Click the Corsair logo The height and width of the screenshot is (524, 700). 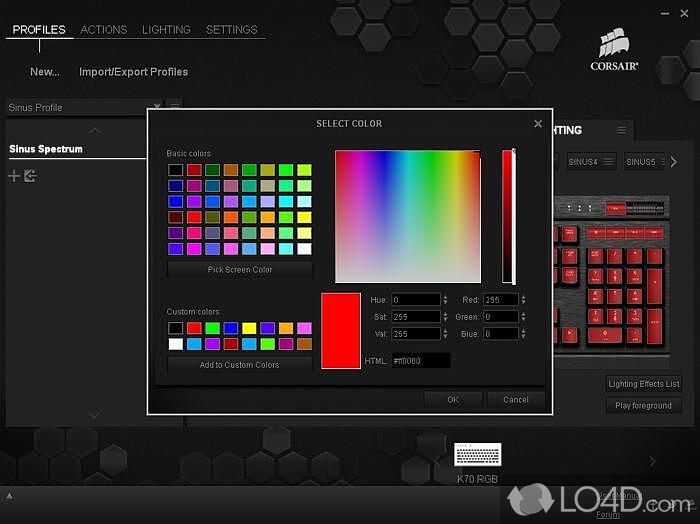[614, 50]
